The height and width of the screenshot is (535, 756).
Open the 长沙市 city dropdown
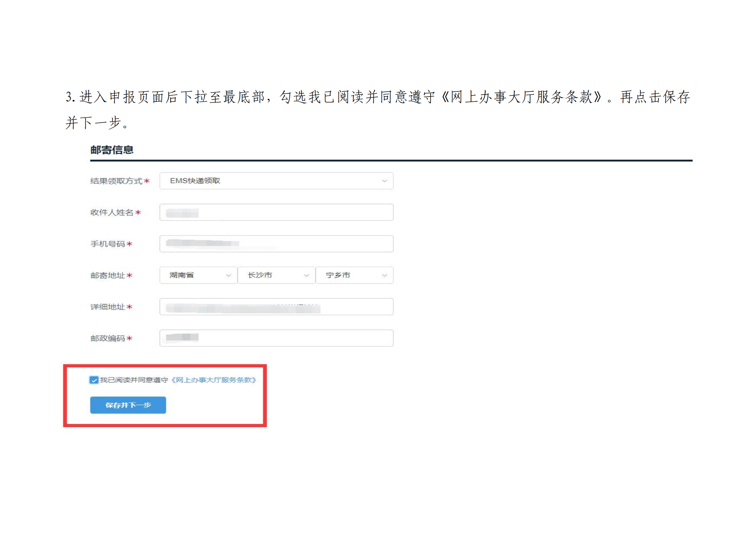tap(276, 275)
